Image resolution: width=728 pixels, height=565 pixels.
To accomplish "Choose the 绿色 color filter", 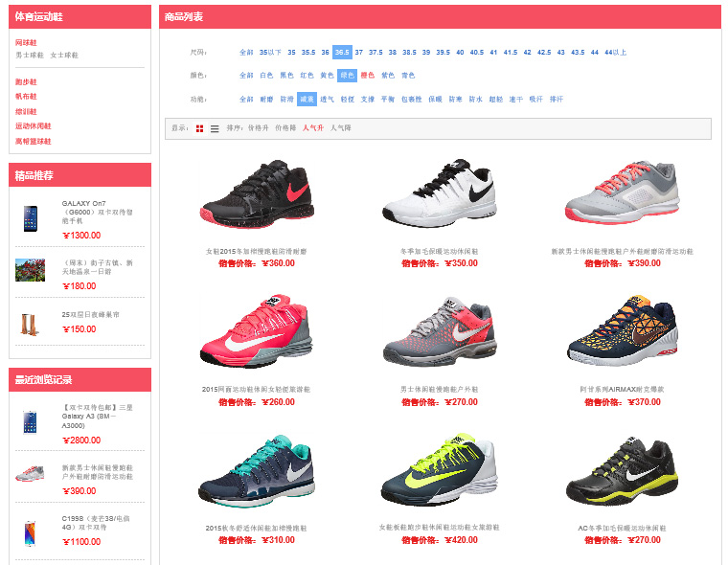I will 348,76.
